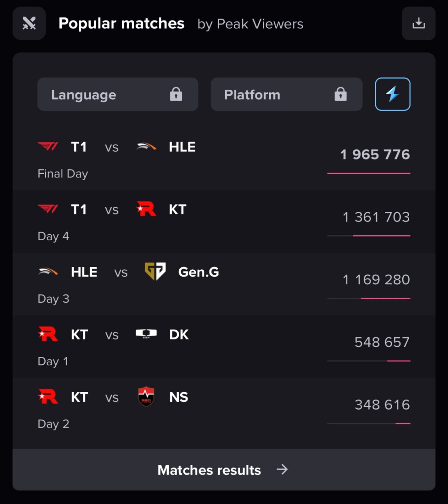Click the arrow next to Matches results

coord(282,469)
